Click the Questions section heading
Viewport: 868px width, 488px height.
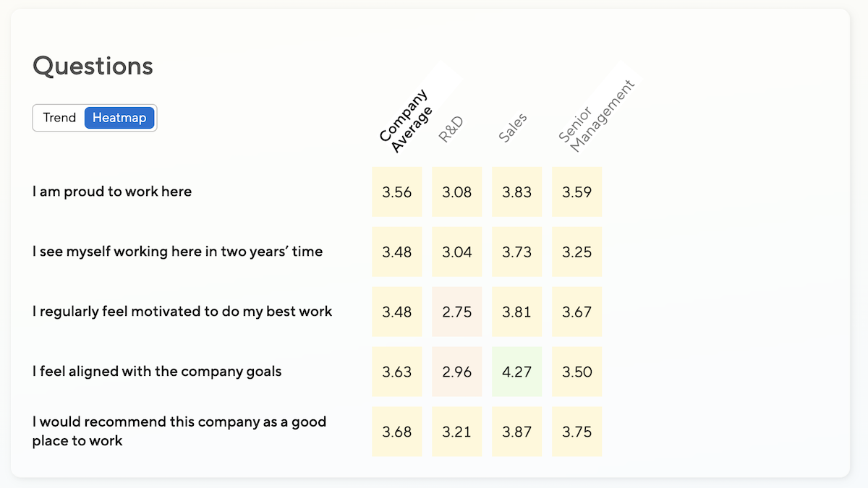[93, 66]
